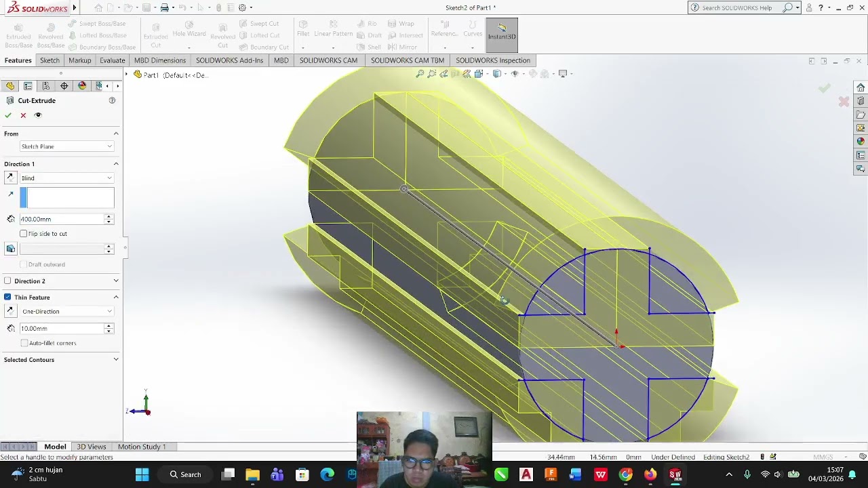868x488 pixels.
Task: Enable Auto-fillet corners checkbox
Action: (x=24, y=343)
